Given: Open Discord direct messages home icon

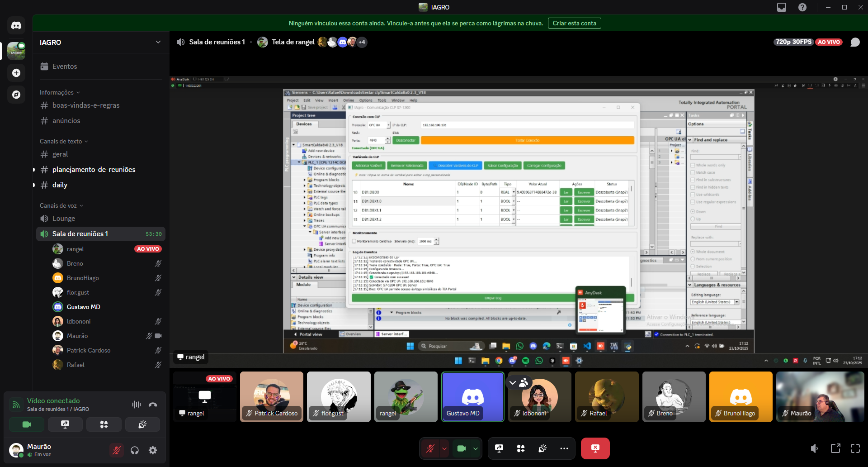Looking at the screenshot, I should (16, 25).
